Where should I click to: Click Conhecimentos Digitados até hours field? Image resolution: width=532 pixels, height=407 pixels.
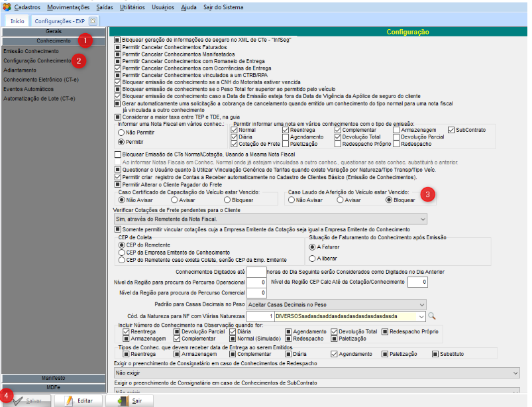coord(256,272)
